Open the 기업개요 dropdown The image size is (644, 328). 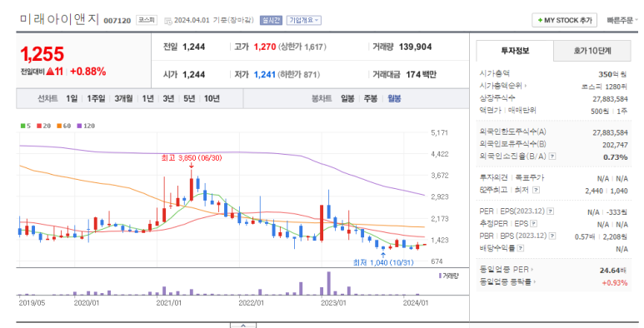(x=304, y=20)
